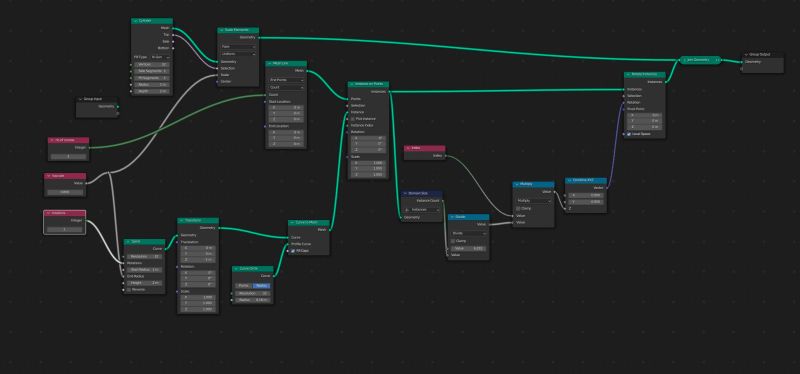
Task: Click Rotate Instances Pivot Point X field
Action: click(x=645, y=115)
